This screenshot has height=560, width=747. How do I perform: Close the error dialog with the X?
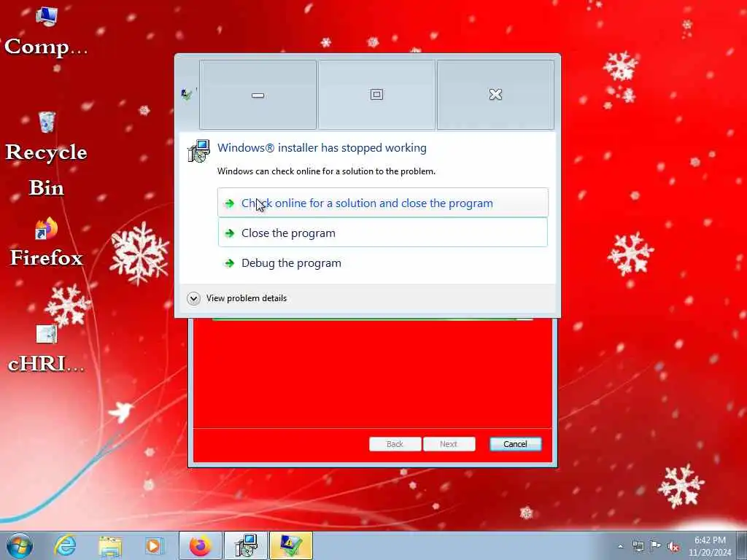pos(495,94)
